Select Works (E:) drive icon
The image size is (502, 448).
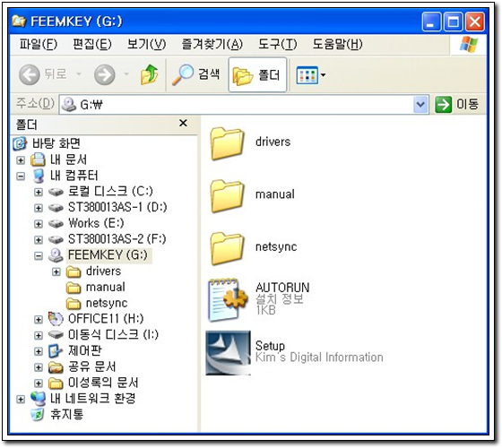coord(56,224)
